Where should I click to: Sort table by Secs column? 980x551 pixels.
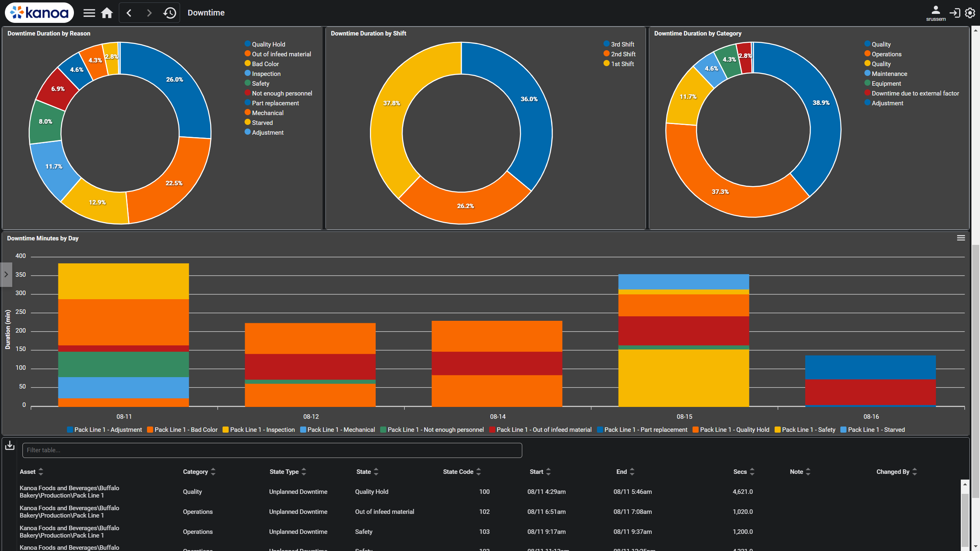744,472
